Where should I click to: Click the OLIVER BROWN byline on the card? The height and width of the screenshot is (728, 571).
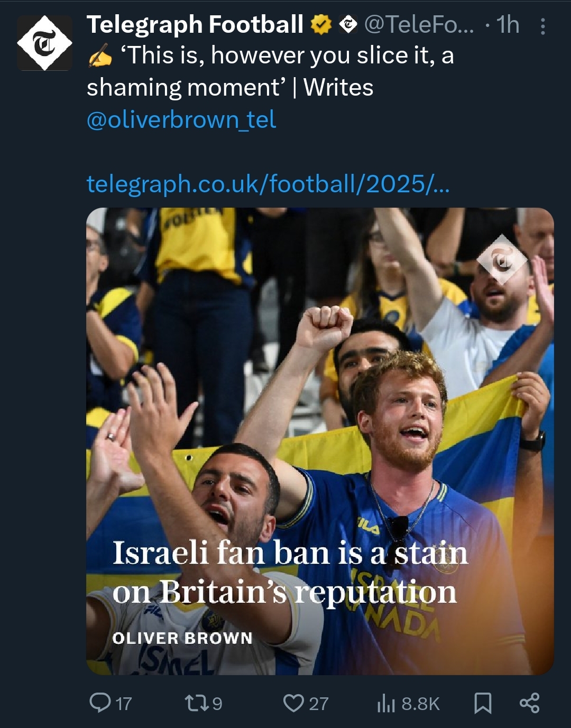coord(182,638)
